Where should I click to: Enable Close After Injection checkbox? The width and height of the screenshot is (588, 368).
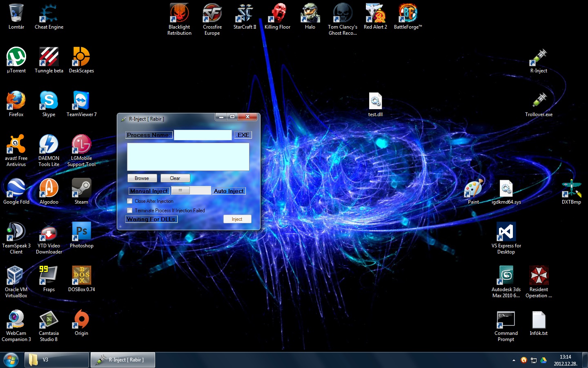point(130,201)
